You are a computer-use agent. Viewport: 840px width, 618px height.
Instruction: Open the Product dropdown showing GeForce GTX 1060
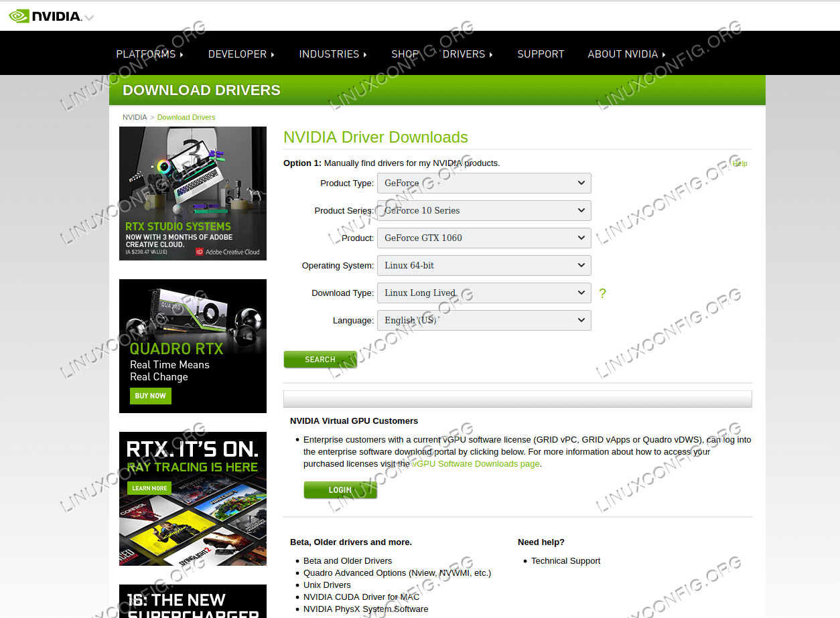(x=484, y=238)
